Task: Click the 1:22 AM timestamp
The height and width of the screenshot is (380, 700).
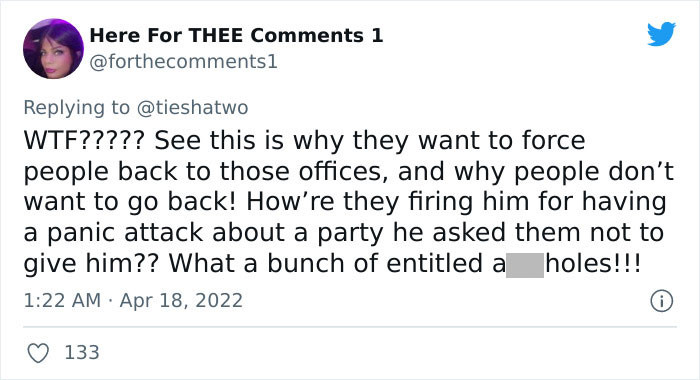Action: pos(62,300)
